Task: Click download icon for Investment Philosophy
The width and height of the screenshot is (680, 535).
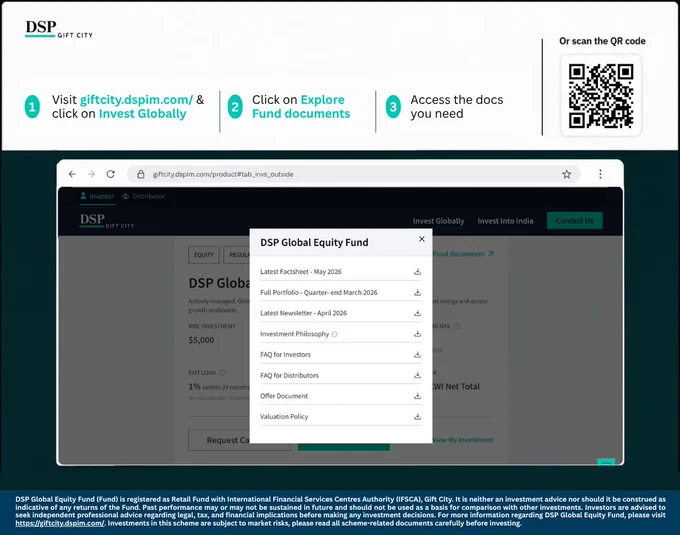Action: point(417,334)
